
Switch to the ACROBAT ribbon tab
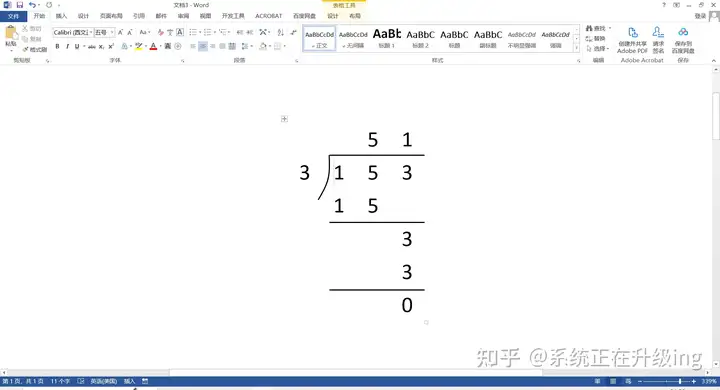[x=269, y=16]
